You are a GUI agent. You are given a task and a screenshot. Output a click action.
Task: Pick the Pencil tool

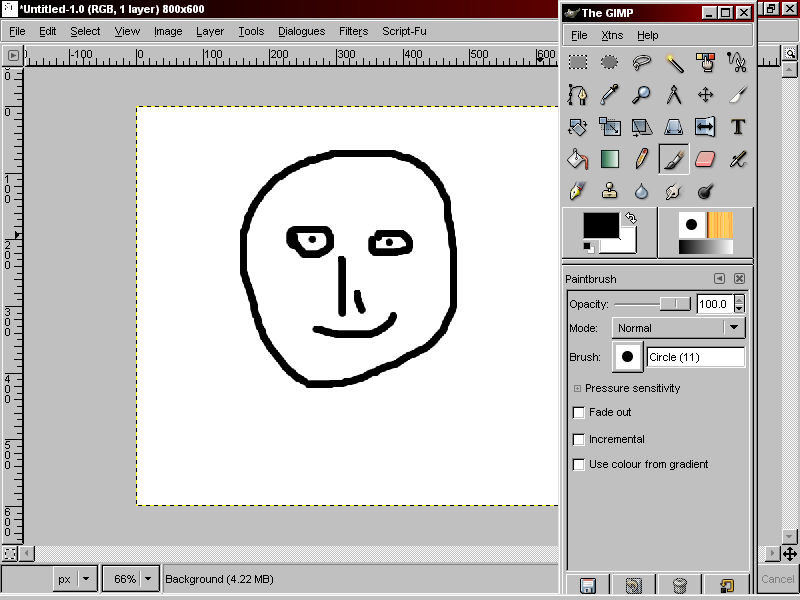coord(642,158)
